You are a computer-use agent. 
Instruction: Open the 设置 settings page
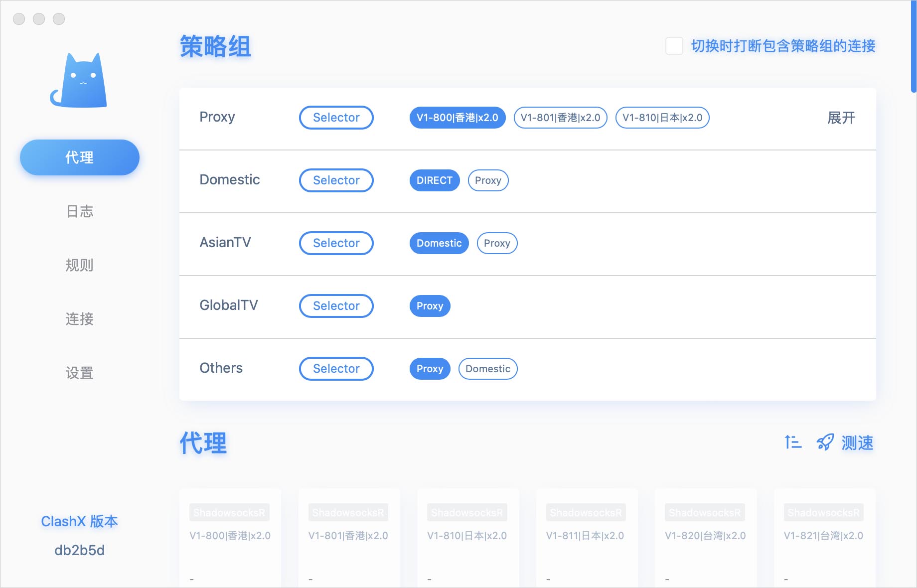(x=80, y=373)
